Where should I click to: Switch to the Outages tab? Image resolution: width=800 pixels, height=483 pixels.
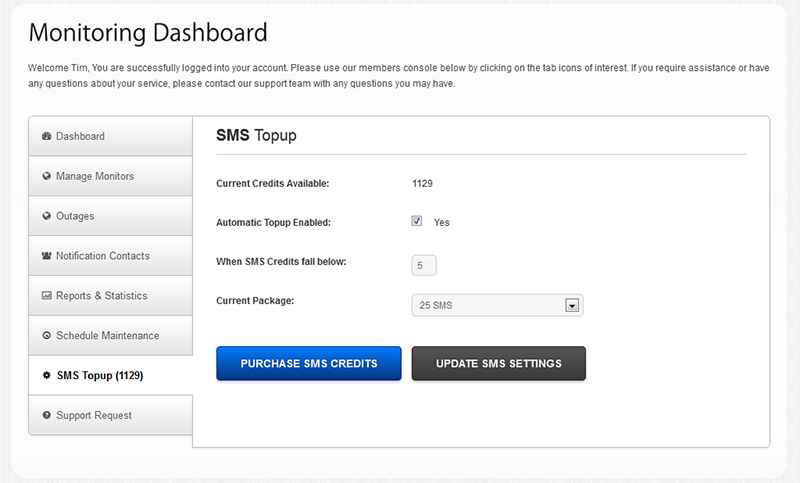coord(111,216)
